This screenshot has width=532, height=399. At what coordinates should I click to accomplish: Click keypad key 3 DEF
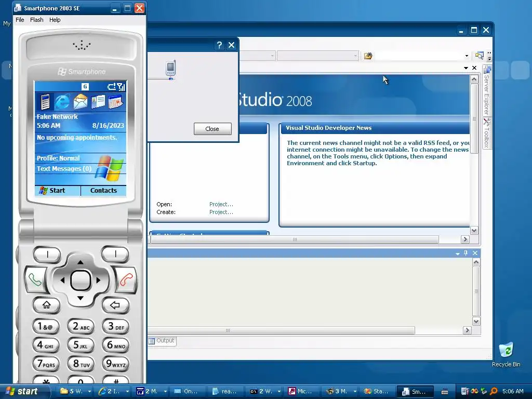coord(116,327)
